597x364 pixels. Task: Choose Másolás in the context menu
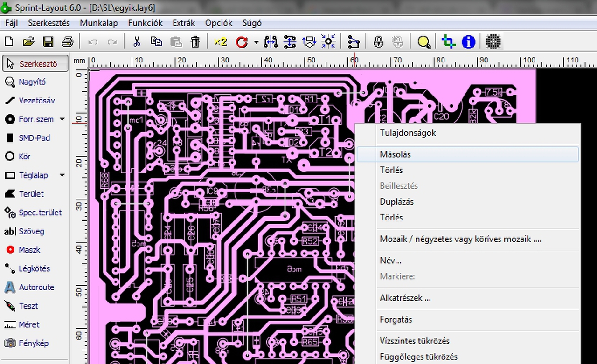(x=468, y=154)
